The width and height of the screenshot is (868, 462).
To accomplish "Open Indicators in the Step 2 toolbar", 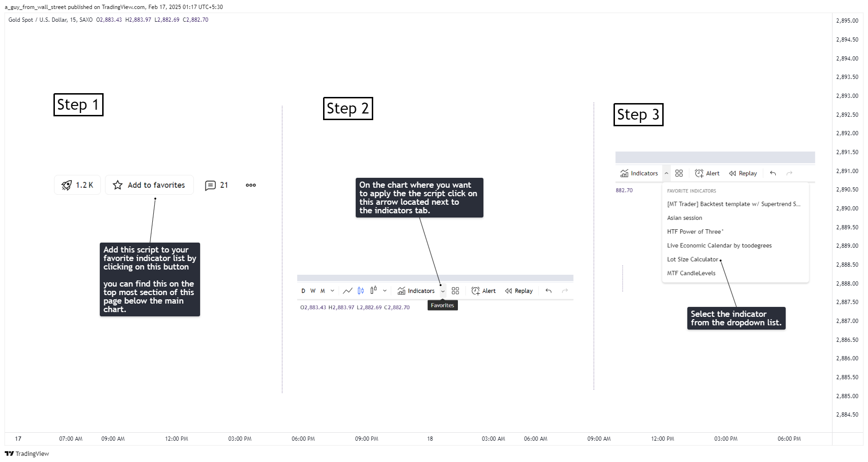I will point(416,291).
